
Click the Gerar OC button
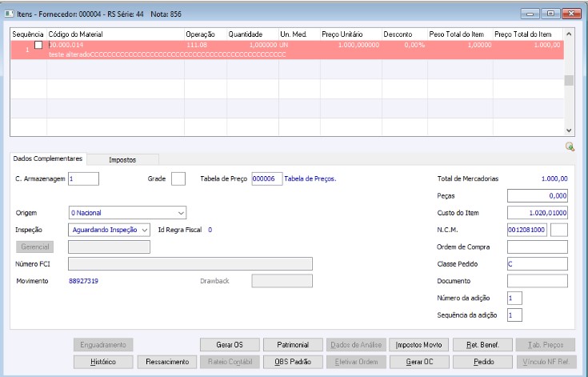(x=419, y=362)
